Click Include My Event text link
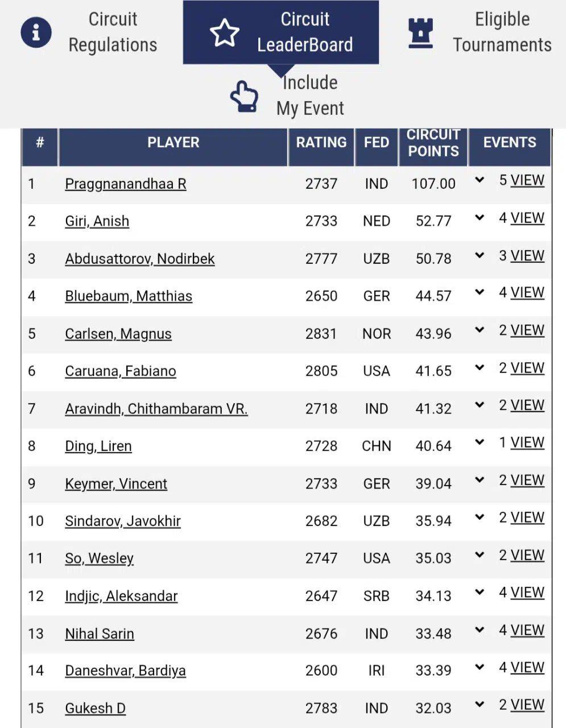 tap(310, 96)
